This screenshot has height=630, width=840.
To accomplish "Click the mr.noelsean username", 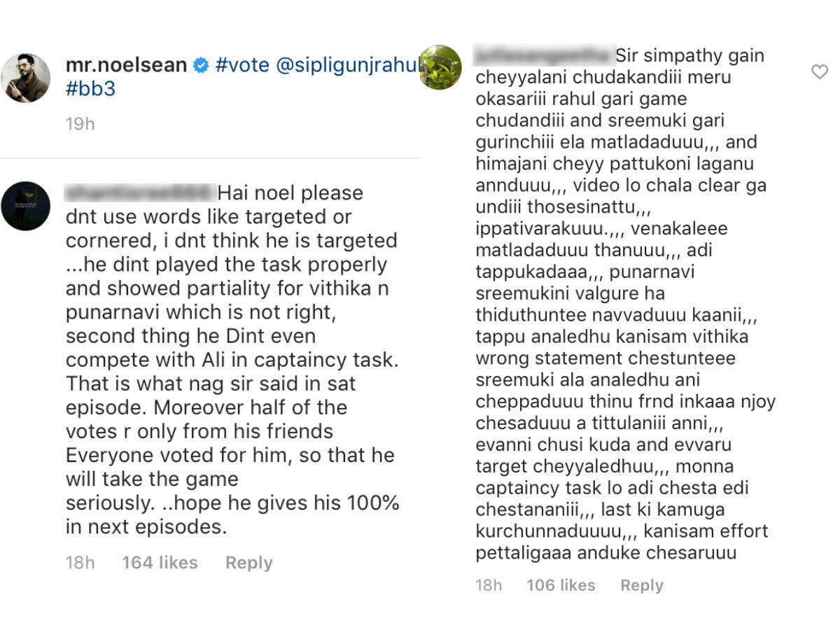I will point(126,65).
